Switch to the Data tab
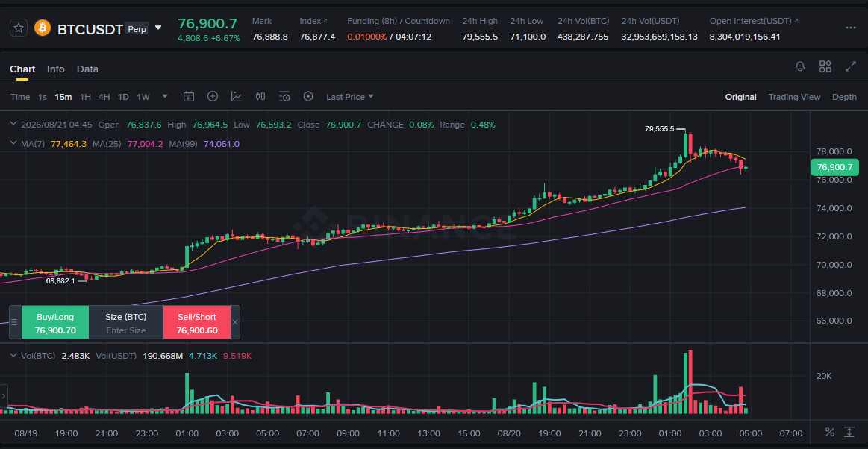Image resolution: width=868 pixels, height=449 pixels. (87, 69)
